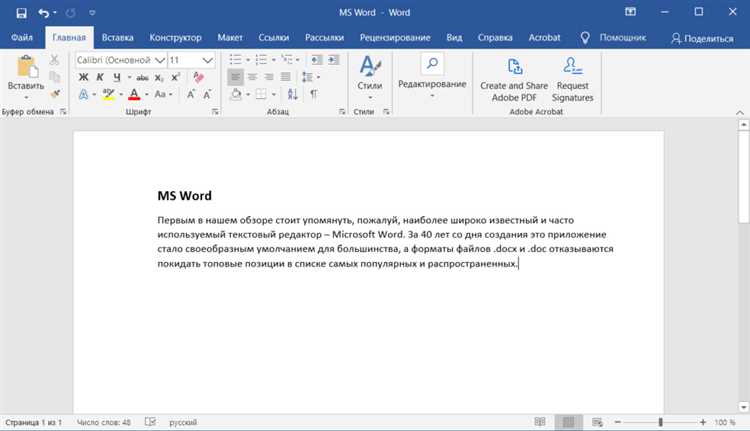Click the numbered list icon
This screenshot has height=431, width=750.
click(x=261, y=60)
